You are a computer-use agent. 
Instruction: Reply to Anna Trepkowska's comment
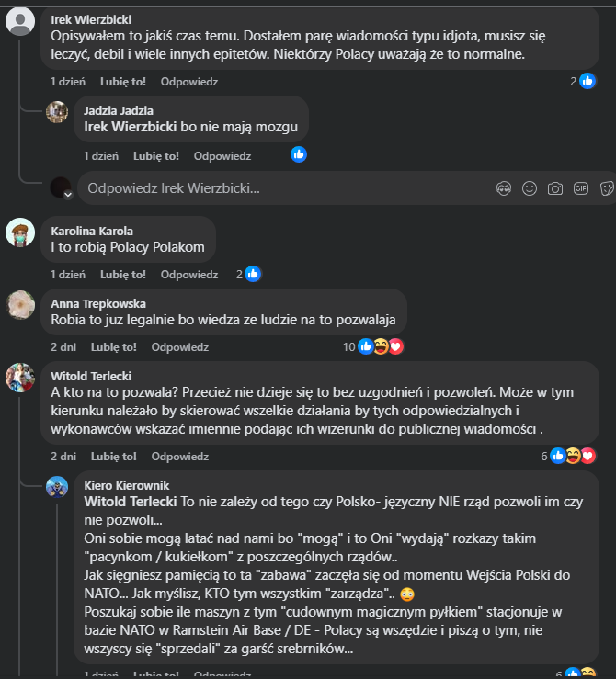(x=180, y=347)
